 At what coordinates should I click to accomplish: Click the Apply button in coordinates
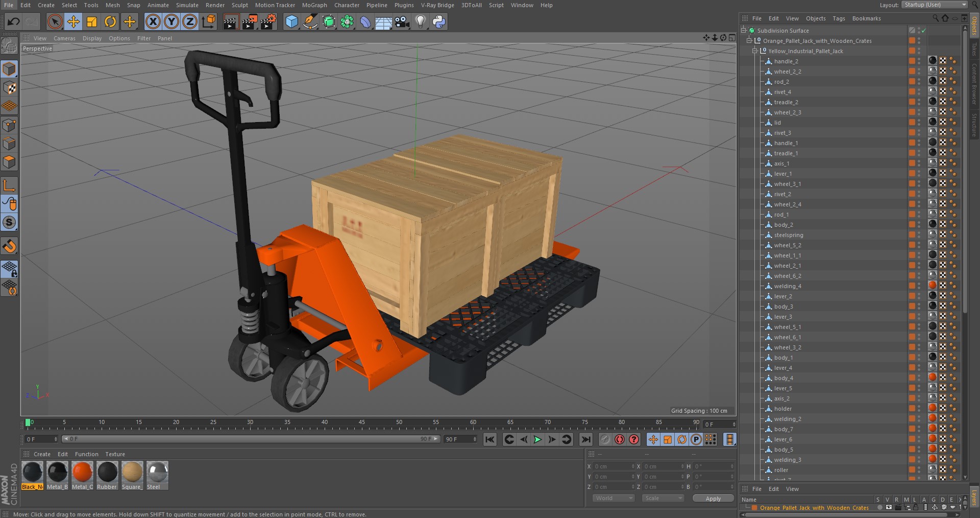tap(713, 498)
